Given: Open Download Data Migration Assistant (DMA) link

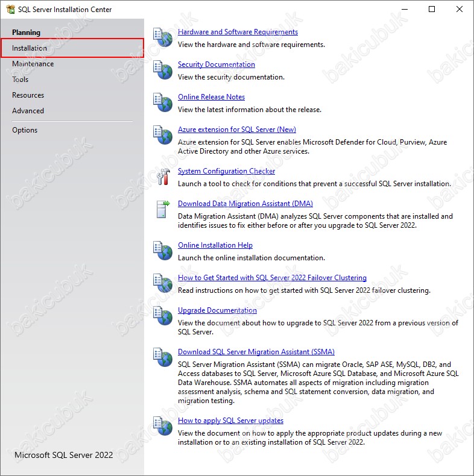Looking at the screenshot, I should point(245,204).
